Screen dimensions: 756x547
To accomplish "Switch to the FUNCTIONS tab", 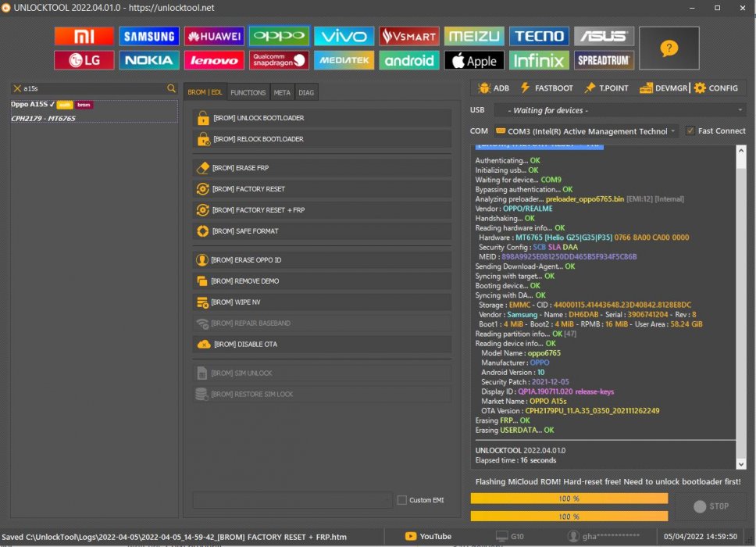I will point(248,92).
